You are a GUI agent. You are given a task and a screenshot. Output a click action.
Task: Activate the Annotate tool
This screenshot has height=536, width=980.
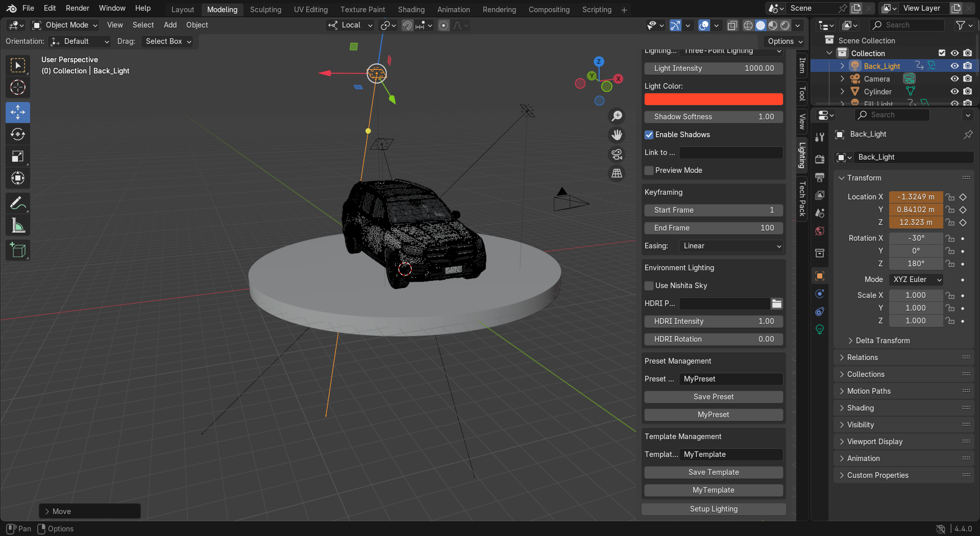tap(18, 203)
